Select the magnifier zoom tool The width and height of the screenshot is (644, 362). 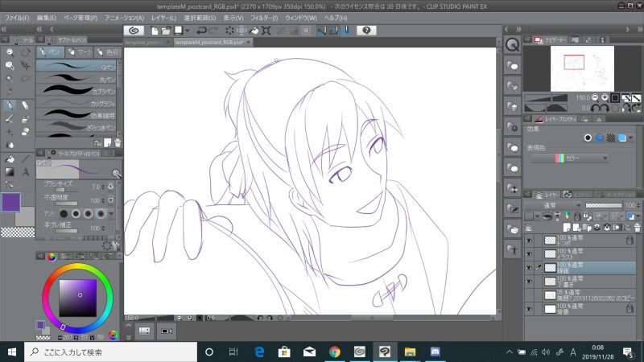coord(10,52)
